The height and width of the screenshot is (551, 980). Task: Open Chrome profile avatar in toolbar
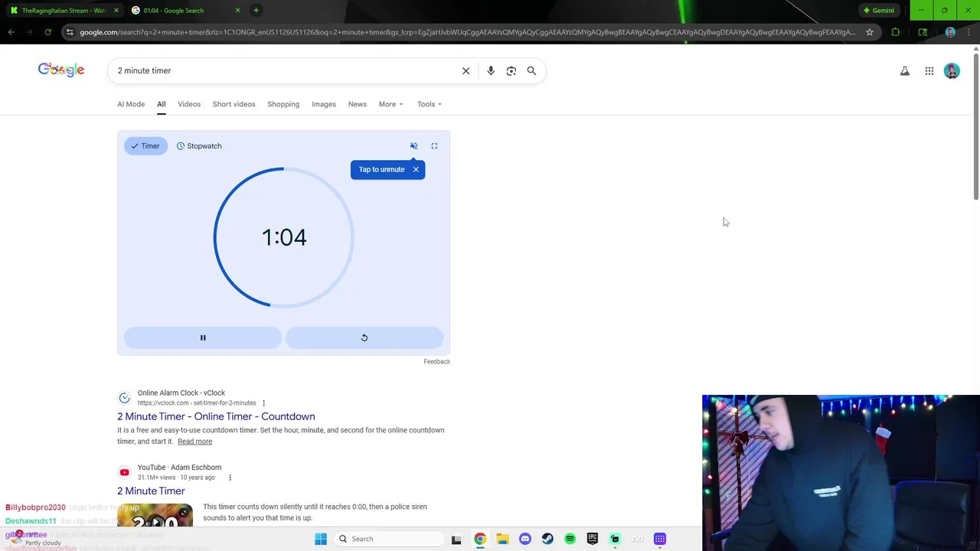tap(950, 32)
